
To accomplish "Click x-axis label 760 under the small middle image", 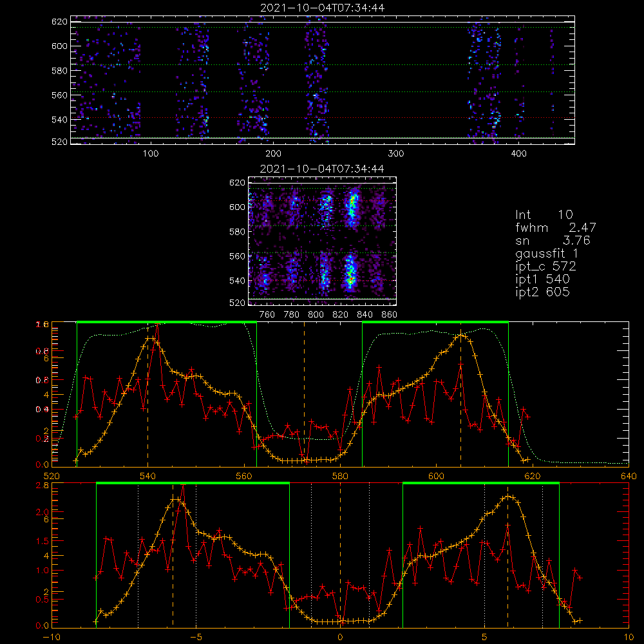I will pos(267,315).
